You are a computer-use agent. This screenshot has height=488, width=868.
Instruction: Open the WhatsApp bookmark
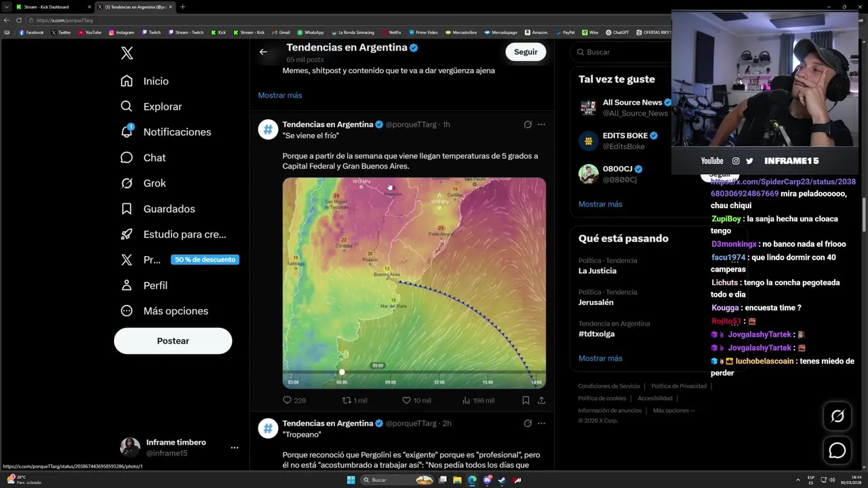(x=311, y=33)
